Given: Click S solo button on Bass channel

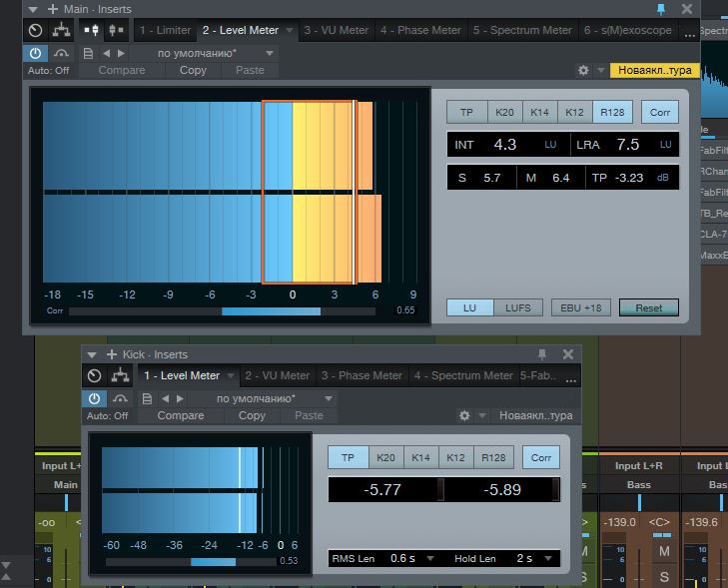Looking at the screenshot, I should 664,577.
